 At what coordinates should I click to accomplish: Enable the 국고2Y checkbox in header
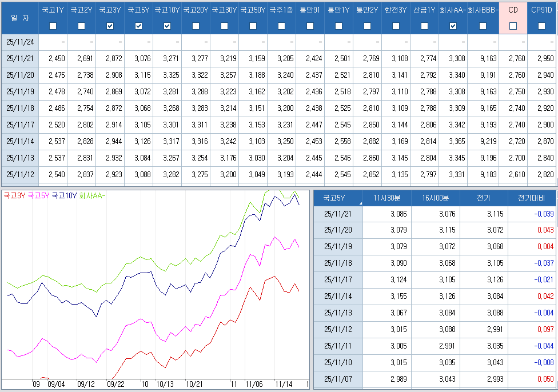click(82, 26)
